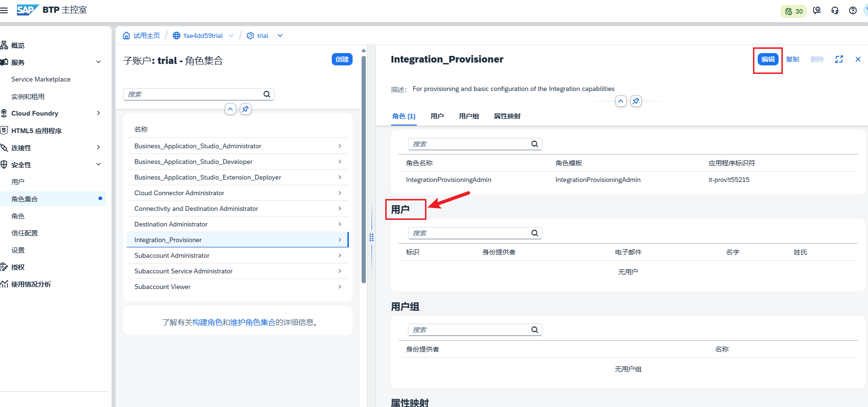Click the entitlements (授权) sidebar icon
The height and width of the screenshot is (407, 868).
click(4, 267)
